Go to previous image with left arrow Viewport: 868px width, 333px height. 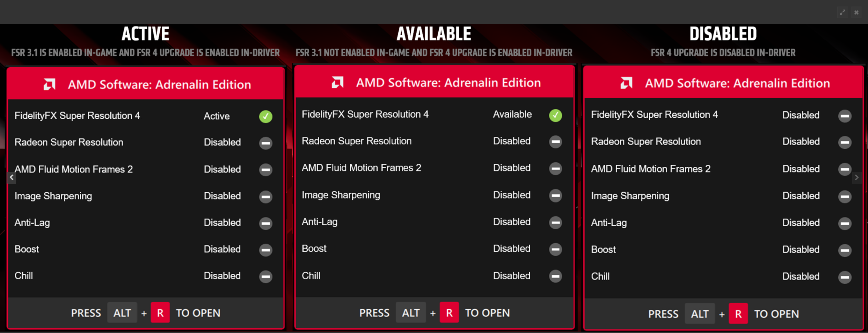point(11,177)
